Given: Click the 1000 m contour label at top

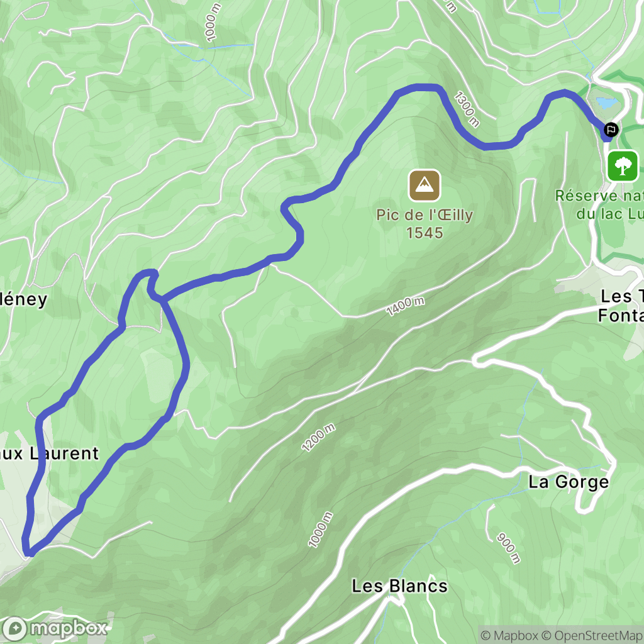Looking at the screenshot, I should tap(213, 22).
